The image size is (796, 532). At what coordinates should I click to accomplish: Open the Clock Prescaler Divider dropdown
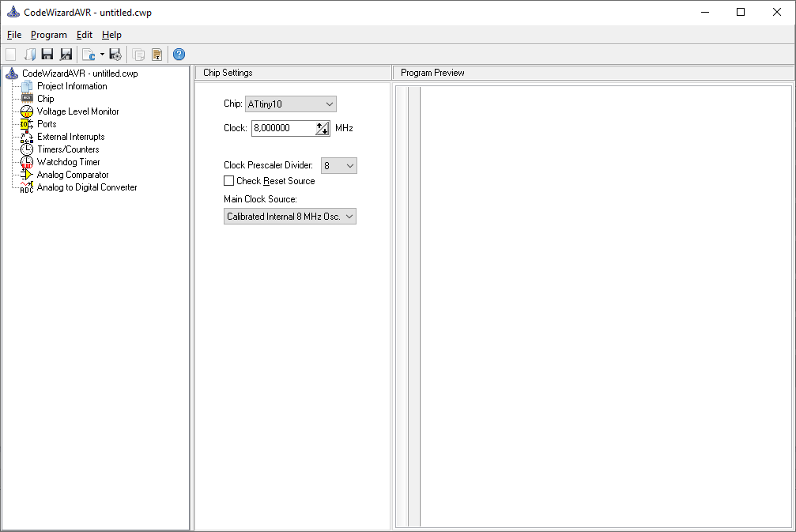(x=338, y=165)
